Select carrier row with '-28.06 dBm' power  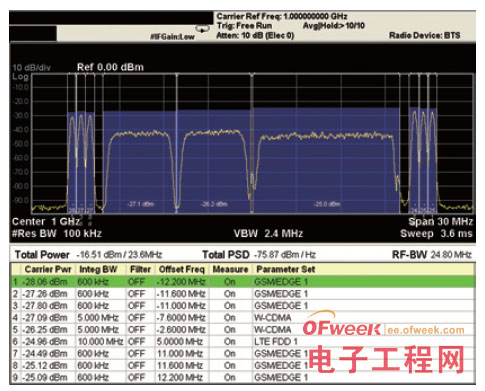(243, 282)
